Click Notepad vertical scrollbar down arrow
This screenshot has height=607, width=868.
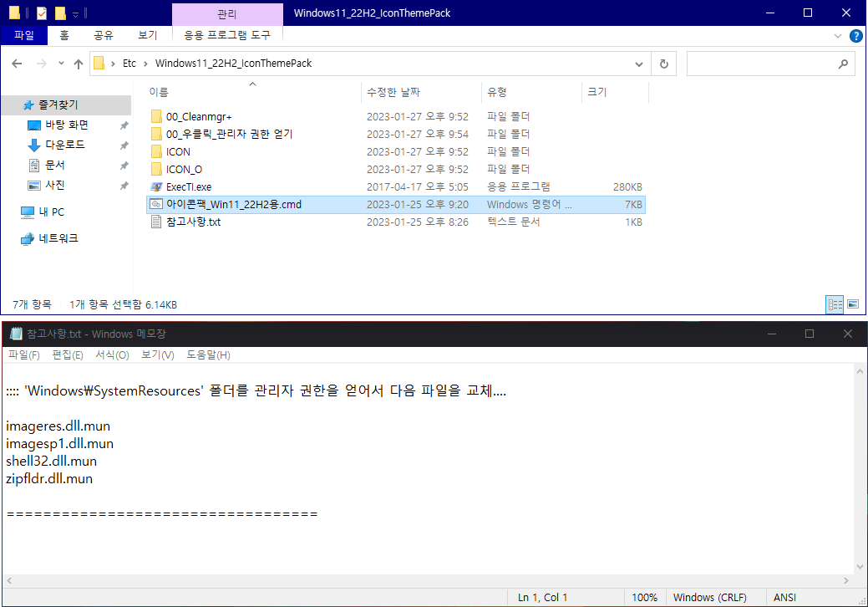[x=860, y=567]
